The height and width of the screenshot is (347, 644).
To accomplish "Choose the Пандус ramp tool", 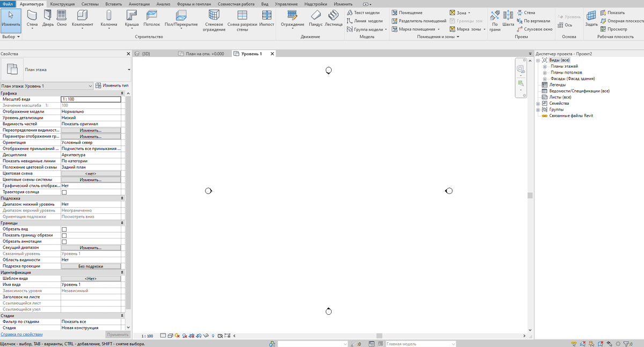I will [x=316, y=19].
